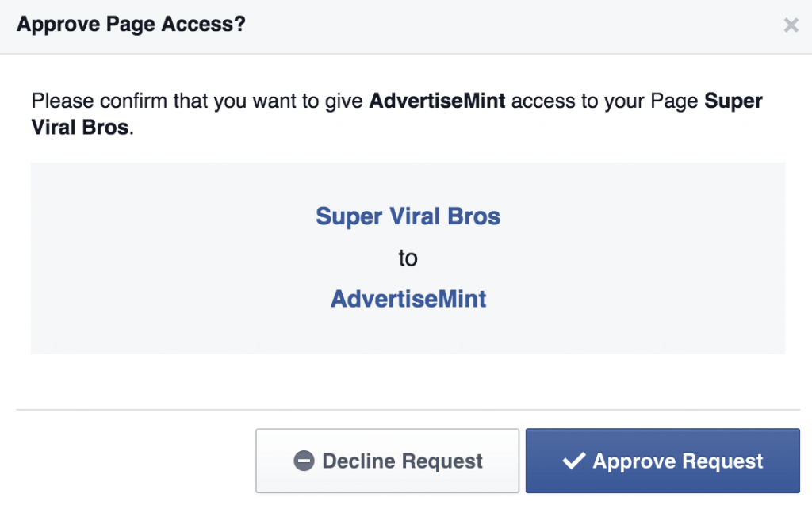Click the "Approve Request" label text
Viewport: 812px width, 505px height.
click(678, 461)
